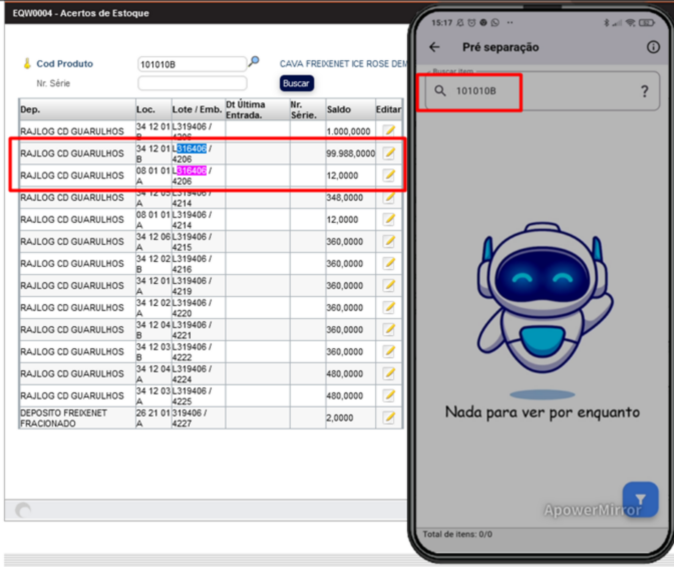Image resolution: width=674 pixels, height=567 pixels.
Task: Click the Lote / Emb. column header
Action: click(x=196, y=109)
